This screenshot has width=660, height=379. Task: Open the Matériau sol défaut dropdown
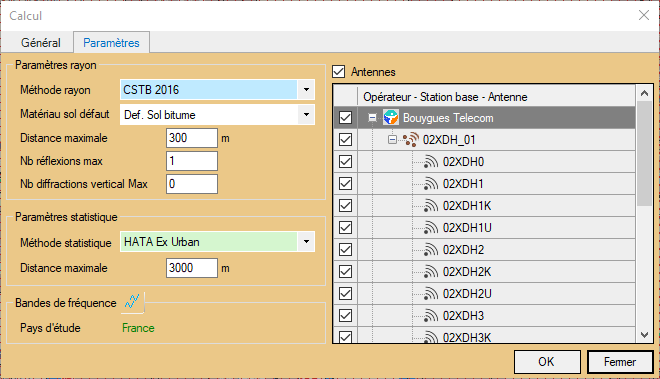point(306,114)
